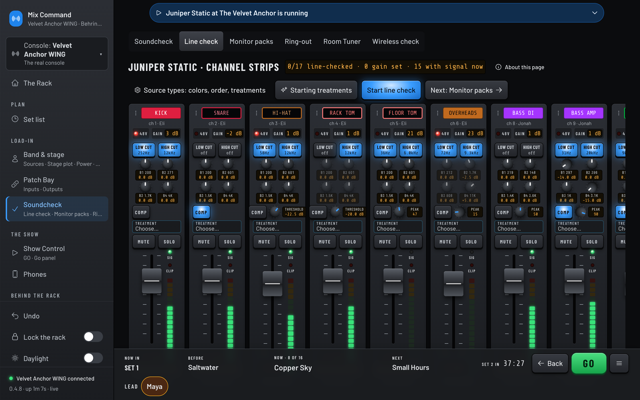
Task: Grab the drag handle on the HI-HAT strip
Action: (x=256, y=113)
